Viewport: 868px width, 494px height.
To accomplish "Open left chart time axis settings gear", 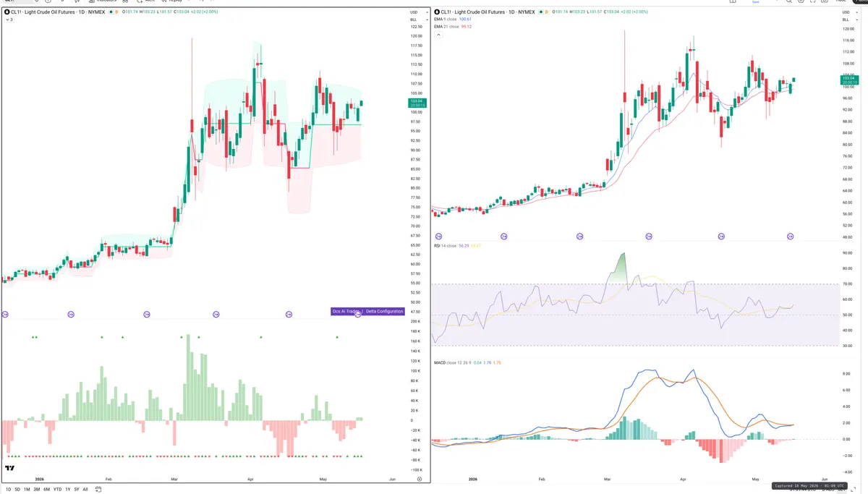I will point(420,479).
